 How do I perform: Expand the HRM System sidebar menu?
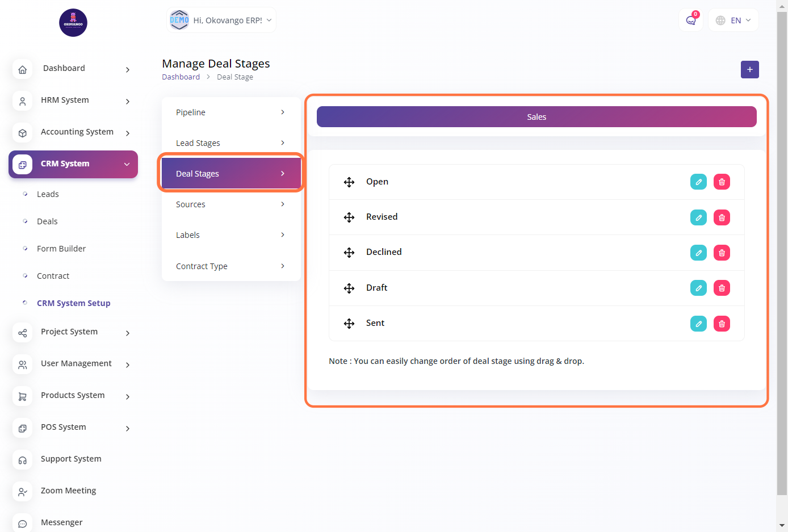[x=73, y=100]
